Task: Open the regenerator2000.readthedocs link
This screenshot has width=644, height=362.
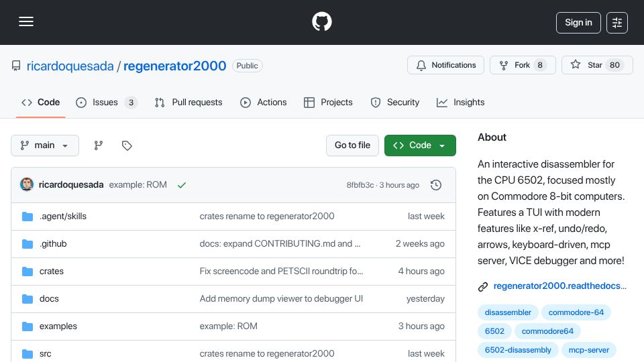Action: (x=559, y=286)
